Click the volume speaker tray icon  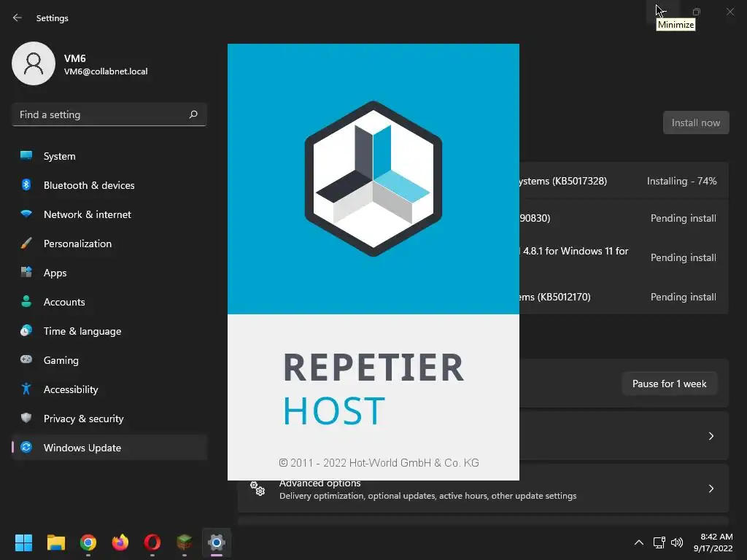[677, 542]
